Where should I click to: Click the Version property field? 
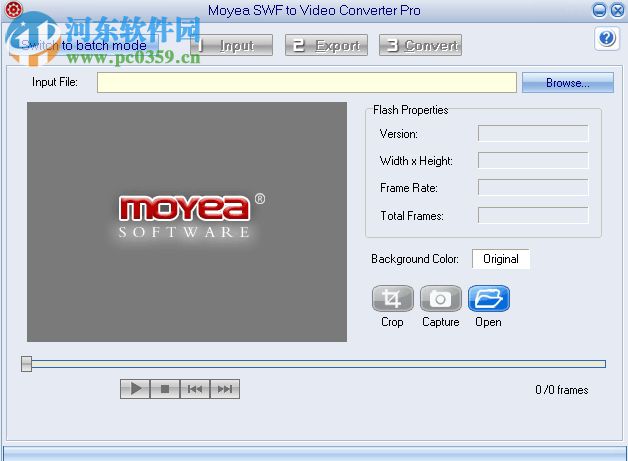[533, 133]
